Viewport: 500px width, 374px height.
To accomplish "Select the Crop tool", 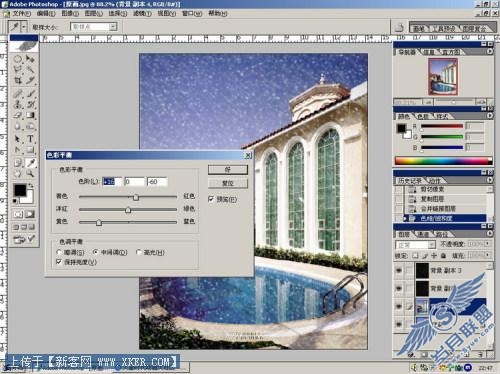I will click(18, 80).
